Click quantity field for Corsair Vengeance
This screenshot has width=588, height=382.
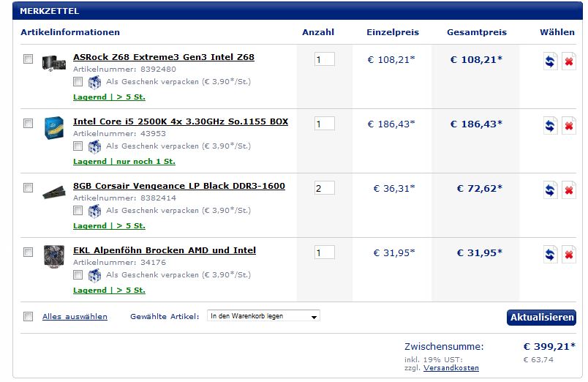tap(324, 188)
